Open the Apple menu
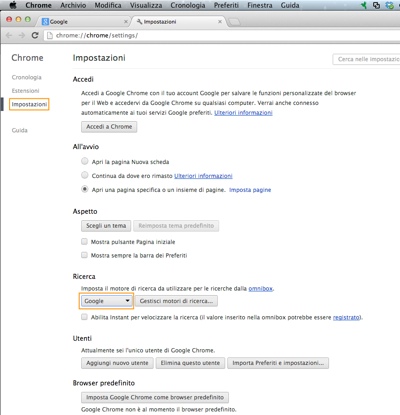The width and height of the screenshot is (400, 415). [x=13, y=5]
